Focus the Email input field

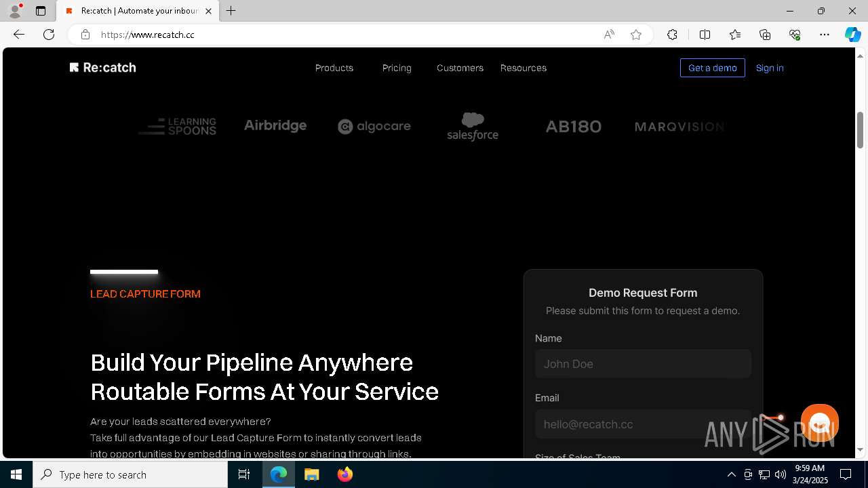(x=643, y=424)
